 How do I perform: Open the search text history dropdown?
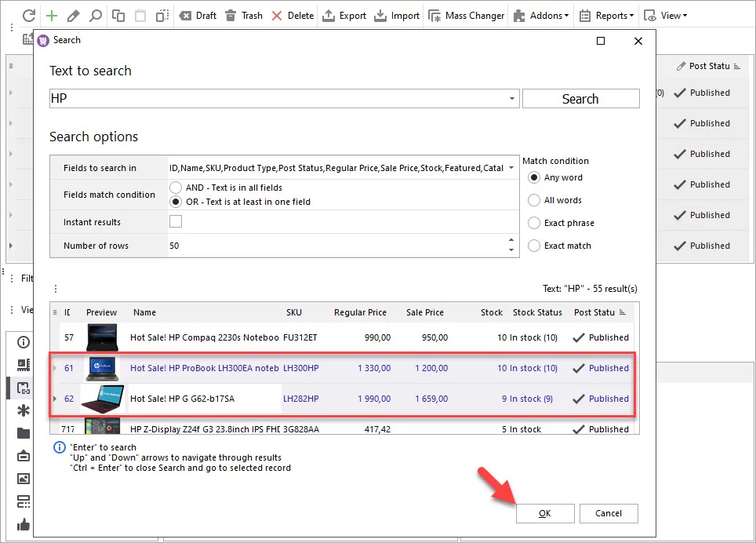511,99
